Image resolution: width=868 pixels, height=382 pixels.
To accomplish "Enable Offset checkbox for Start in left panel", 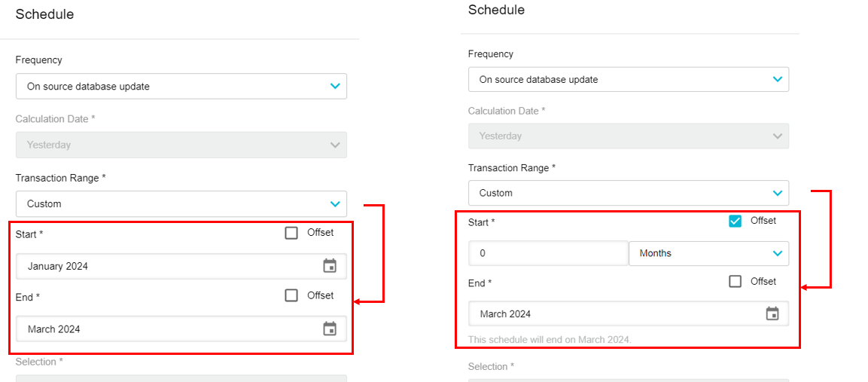I will (291, 233).
